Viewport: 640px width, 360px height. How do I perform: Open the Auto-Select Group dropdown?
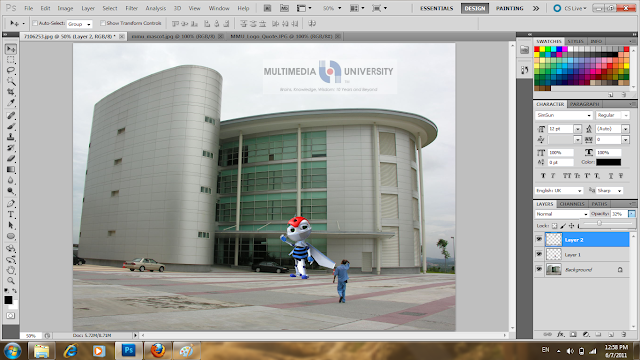coord(80,24)
